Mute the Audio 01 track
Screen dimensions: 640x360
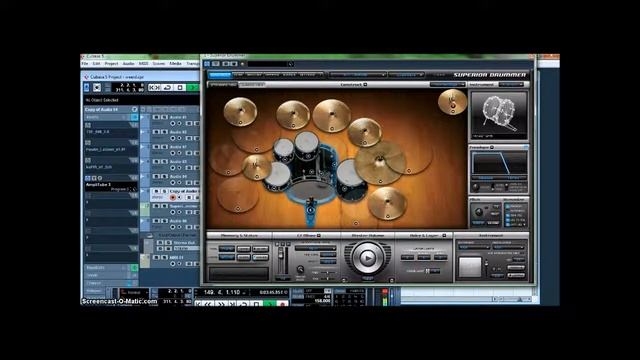pyautogui.click(x=156, y=117)
